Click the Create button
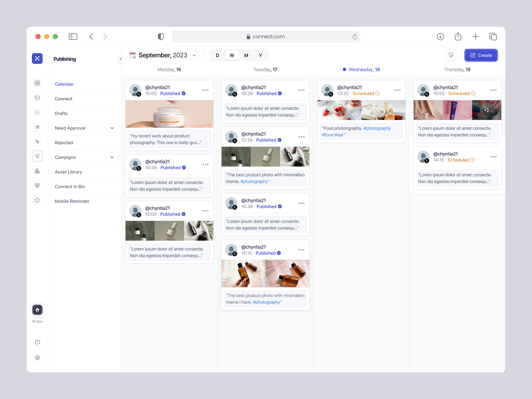Viewport: 532px width, 399px height. point(481,55)
